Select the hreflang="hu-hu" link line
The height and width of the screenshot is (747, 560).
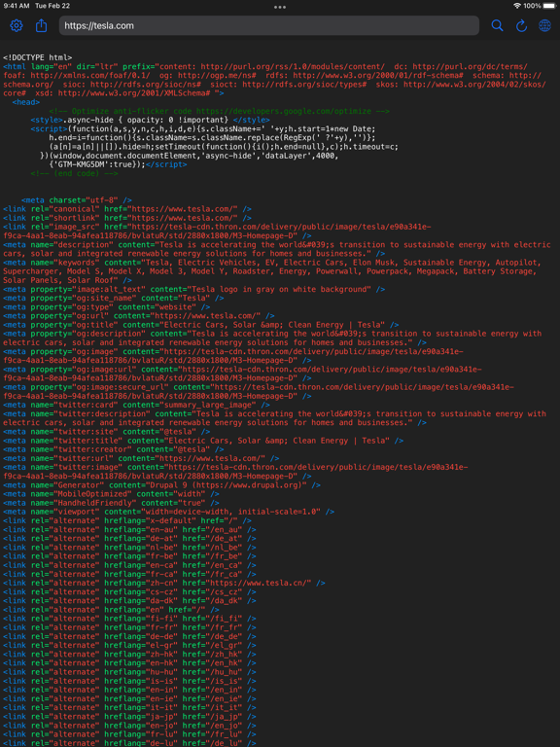(x=129, y=672)
